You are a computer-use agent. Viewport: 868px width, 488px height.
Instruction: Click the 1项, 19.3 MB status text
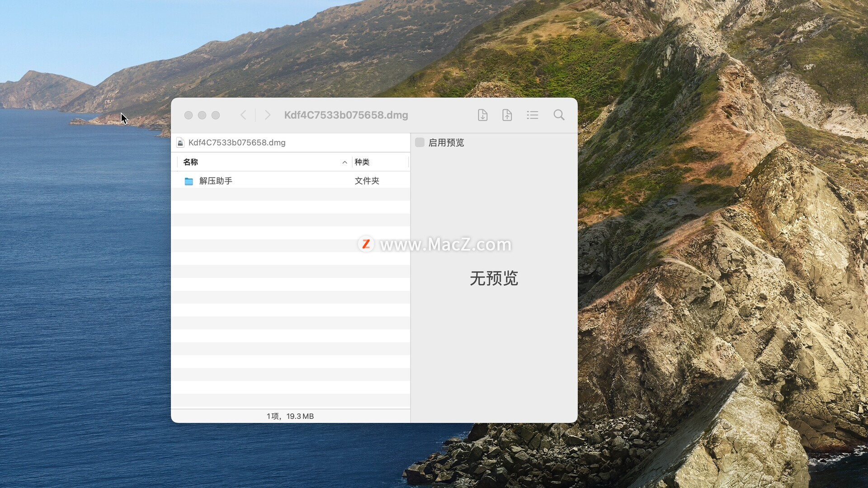(x=290, y=416)
